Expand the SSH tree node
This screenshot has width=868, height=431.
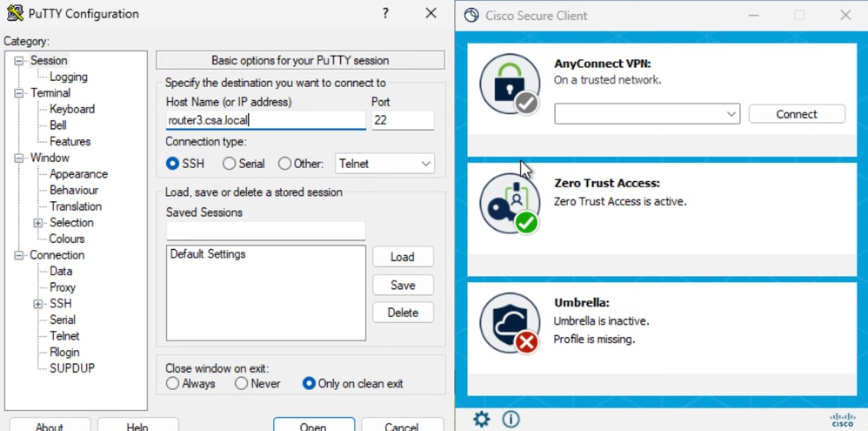point(38,304)
